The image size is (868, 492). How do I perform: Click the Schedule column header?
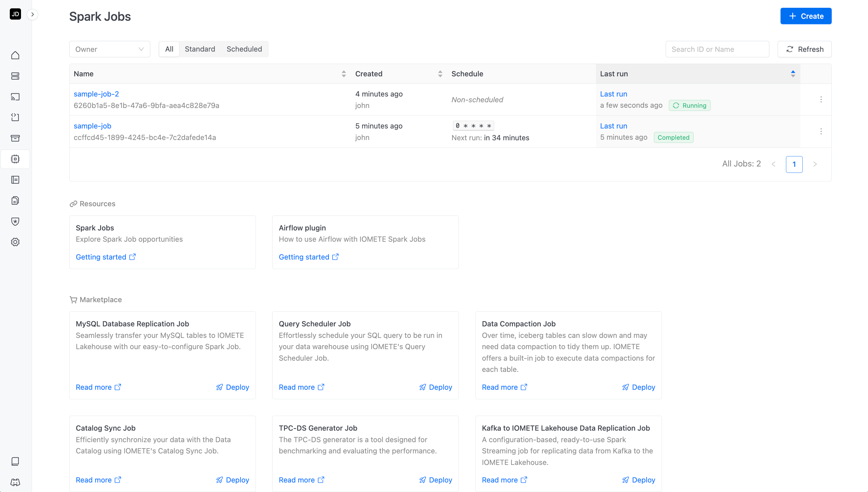tap(467, 74)
